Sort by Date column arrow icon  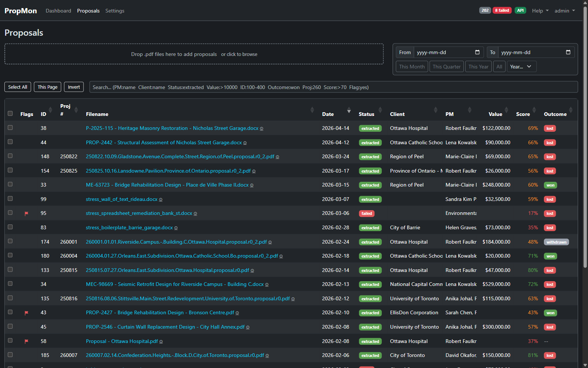(x=349, y=111)
